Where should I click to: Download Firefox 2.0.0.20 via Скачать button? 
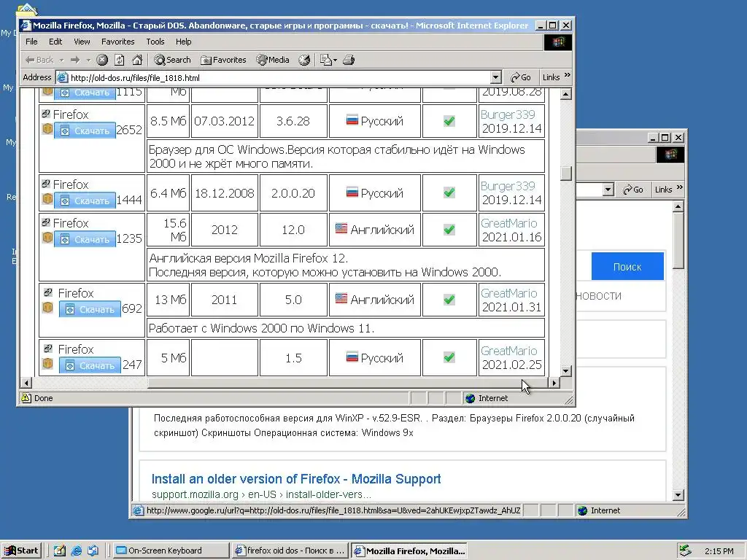click(85, 201)
